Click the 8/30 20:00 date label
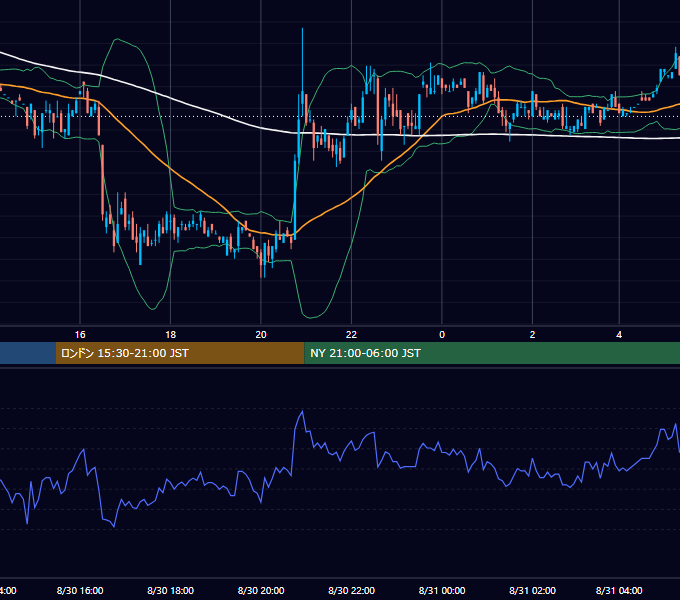The width and height of the screenshot is (680, 600). click(261, 590)
